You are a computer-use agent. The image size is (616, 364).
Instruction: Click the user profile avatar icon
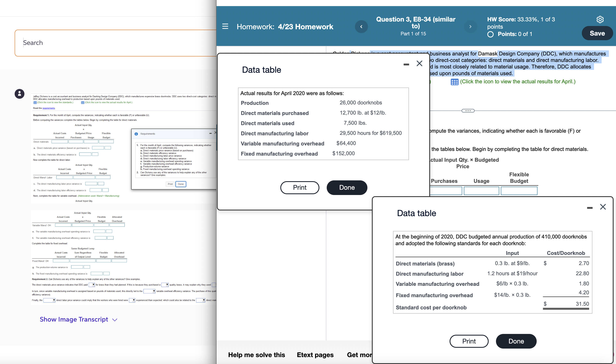coord(19,94)
